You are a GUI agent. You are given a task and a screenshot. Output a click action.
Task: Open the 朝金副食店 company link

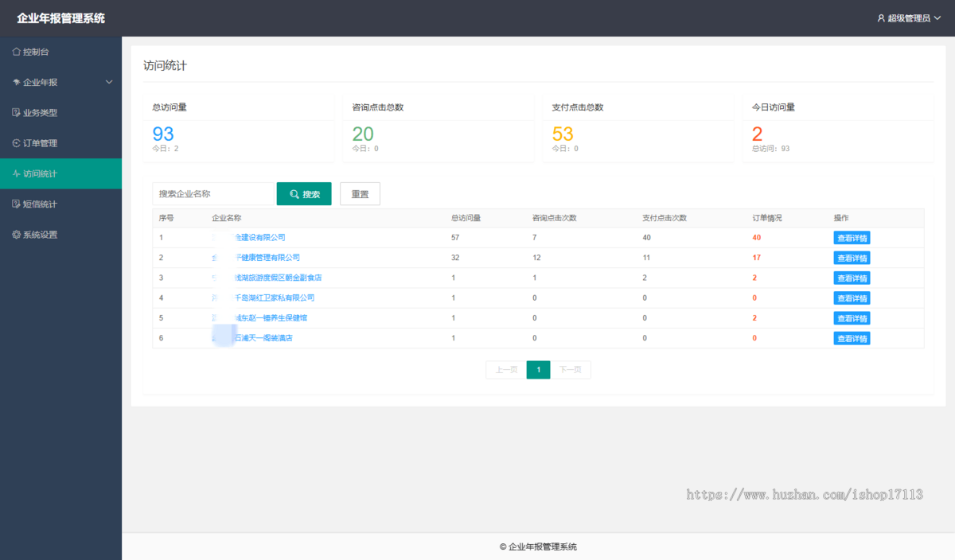pos(267,278)
